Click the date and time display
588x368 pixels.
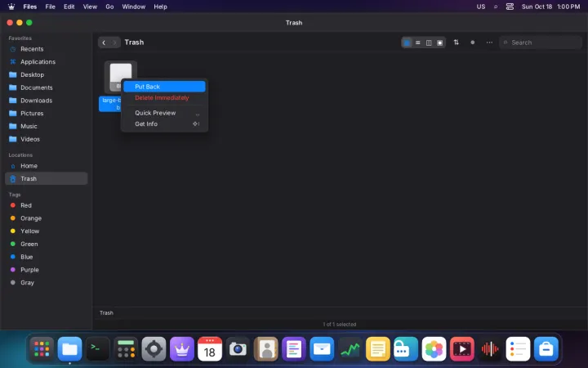click(x=550, y=7)
